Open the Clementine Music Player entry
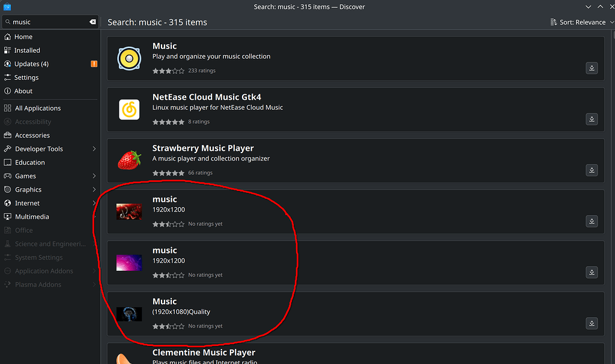Screen dimensions: 615x364 (x=204, y=352)
